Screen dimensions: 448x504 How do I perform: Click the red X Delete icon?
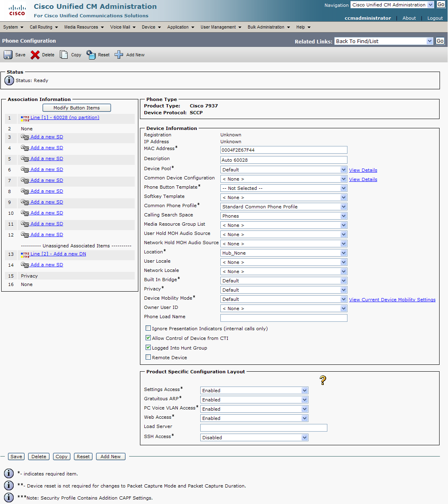pos(35,55)
